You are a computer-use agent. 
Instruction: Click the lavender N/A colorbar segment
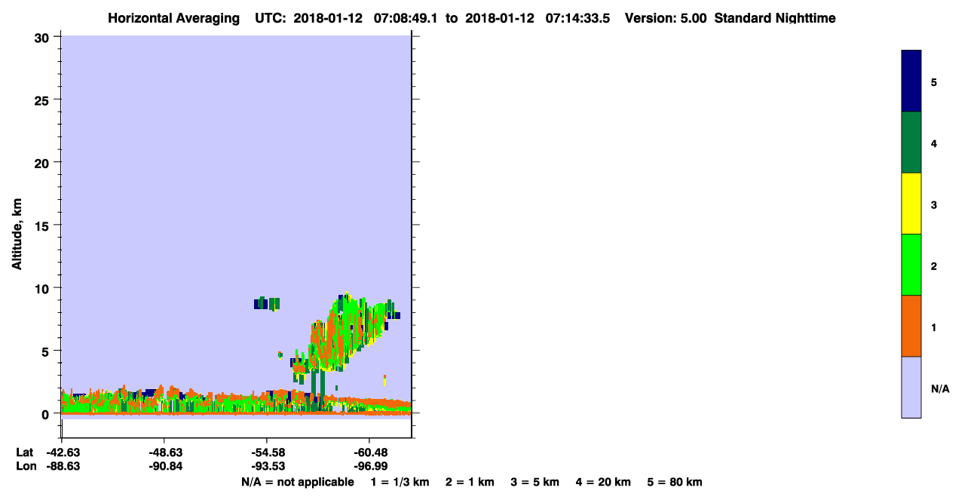pos(911,387)
